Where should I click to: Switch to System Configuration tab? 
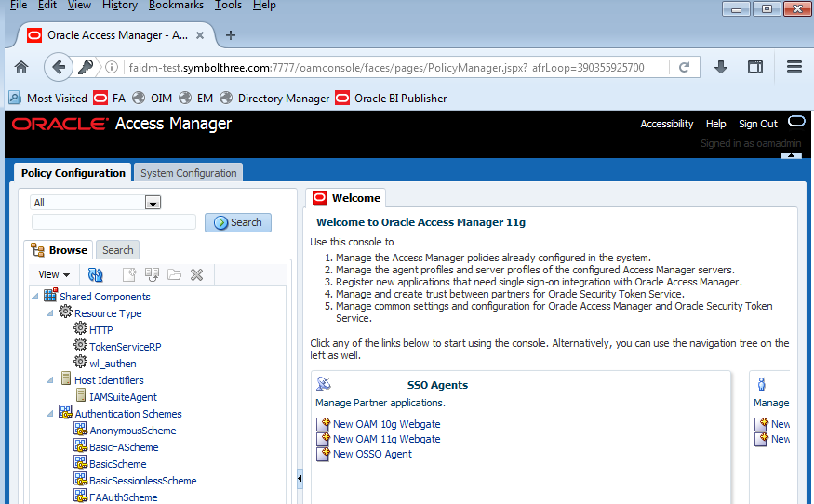coord(189,173)
